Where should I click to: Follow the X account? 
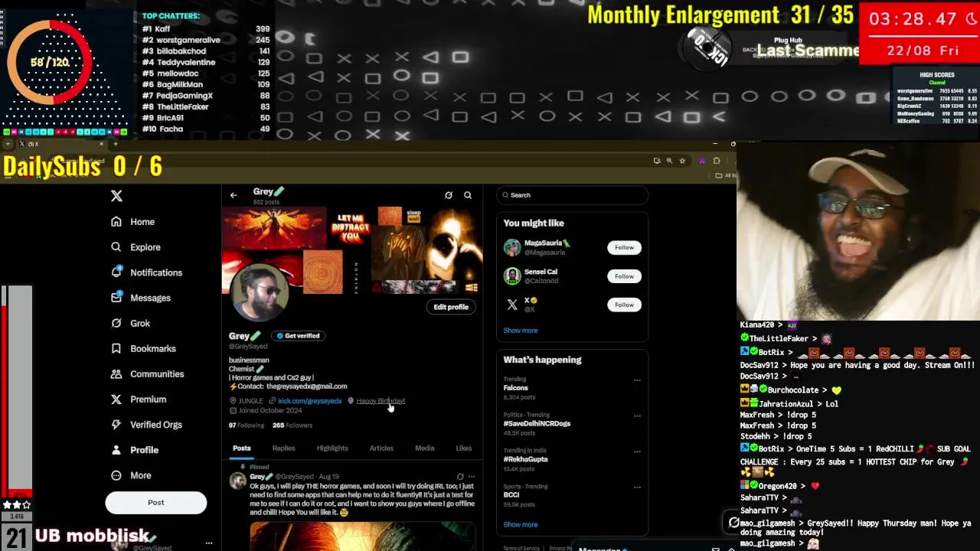coord(624,305)
